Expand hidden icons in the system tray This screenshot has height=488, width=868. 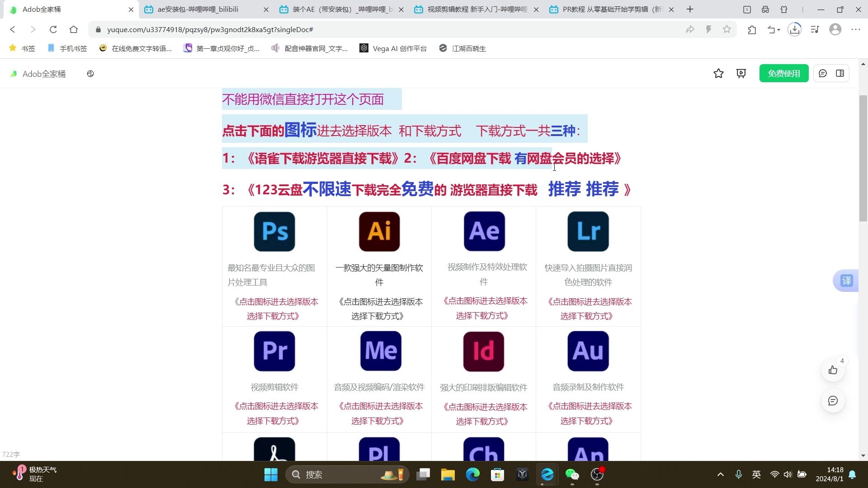(x=720, y=474)
